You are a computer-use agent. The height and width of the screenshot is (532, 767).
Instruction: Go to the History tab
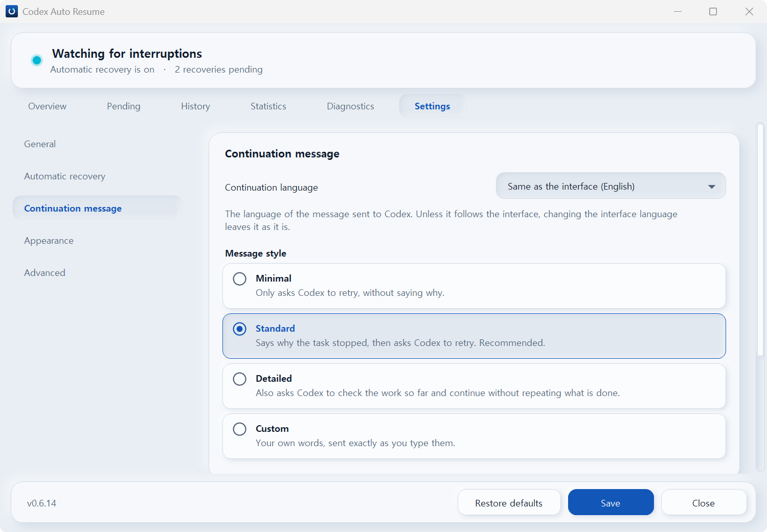click(x=195, y=106)
